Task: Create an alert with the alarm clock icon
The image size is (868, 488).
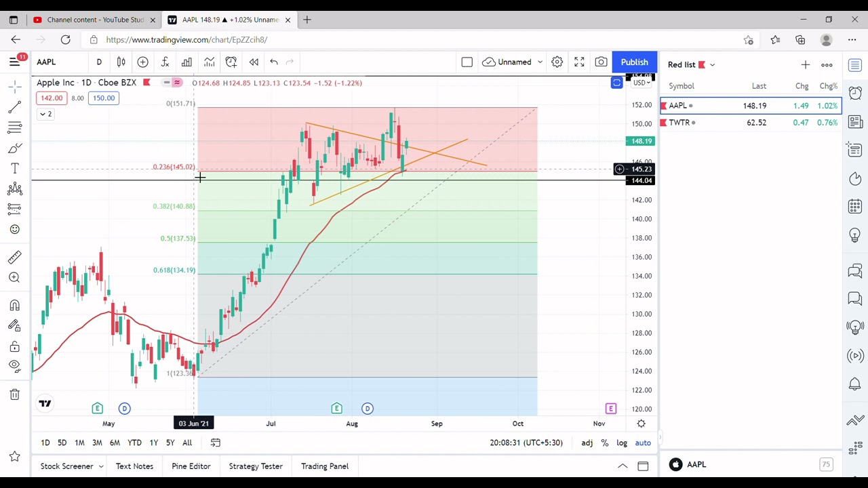Action: click(231, 62)
